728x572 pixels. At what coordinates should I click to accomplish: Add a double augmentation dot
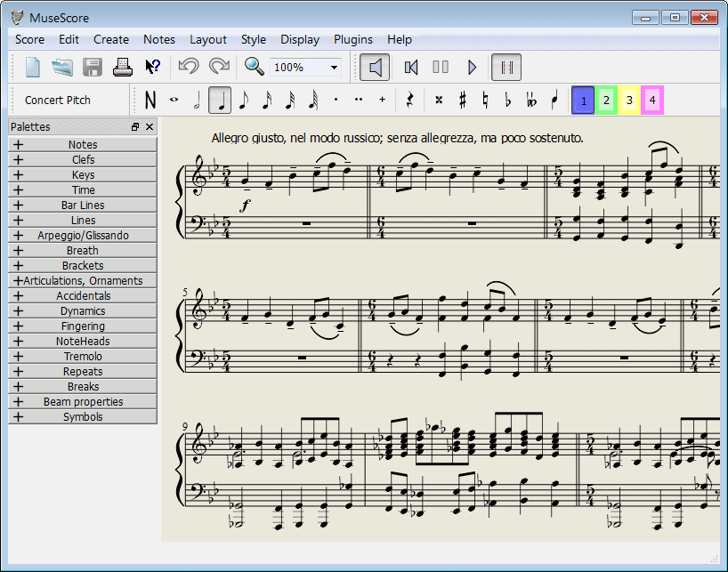tap(359, 100)
